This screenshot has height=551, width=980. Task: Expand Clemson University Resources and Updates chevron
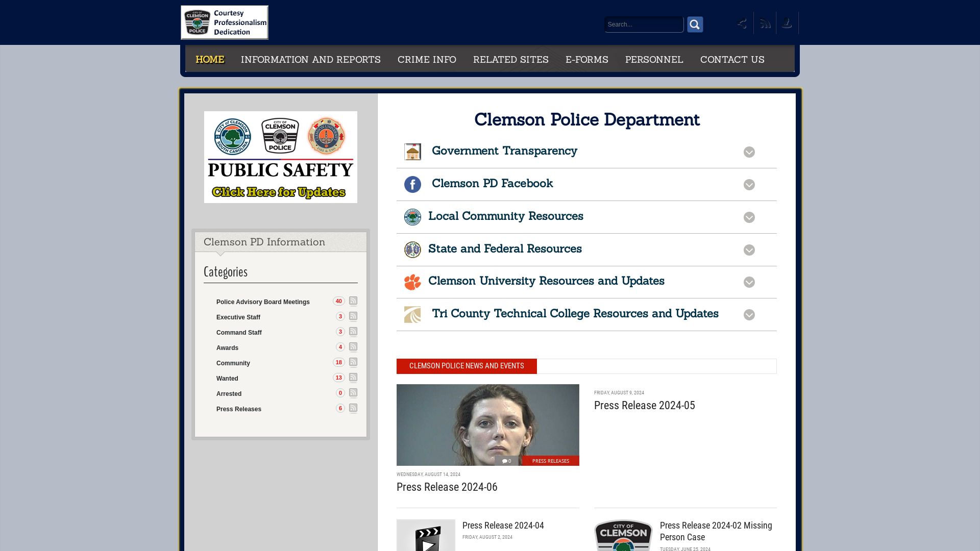tap(749, 282)
